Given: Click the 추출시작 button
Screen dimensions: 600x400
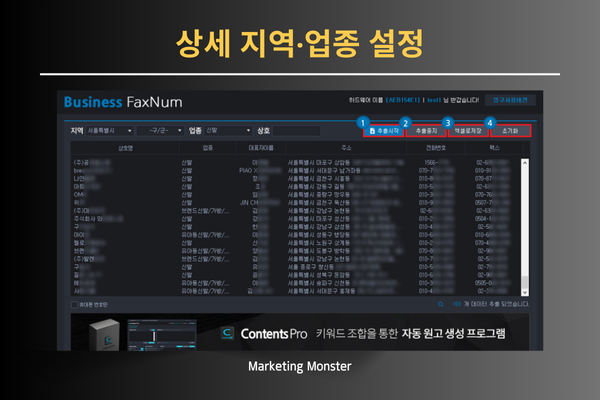Looking at the screenshot, I should point(383,131).
